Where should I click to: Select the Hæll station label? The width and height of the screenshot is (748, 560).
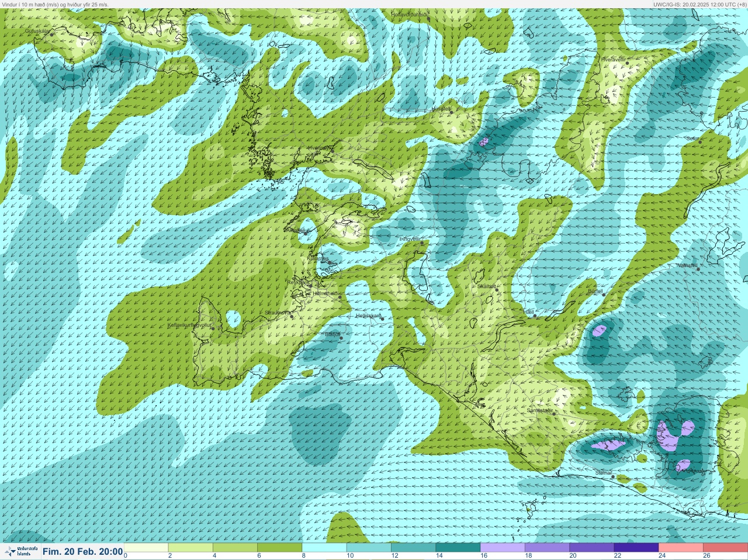pyautogui.click(x=529, y=312)
